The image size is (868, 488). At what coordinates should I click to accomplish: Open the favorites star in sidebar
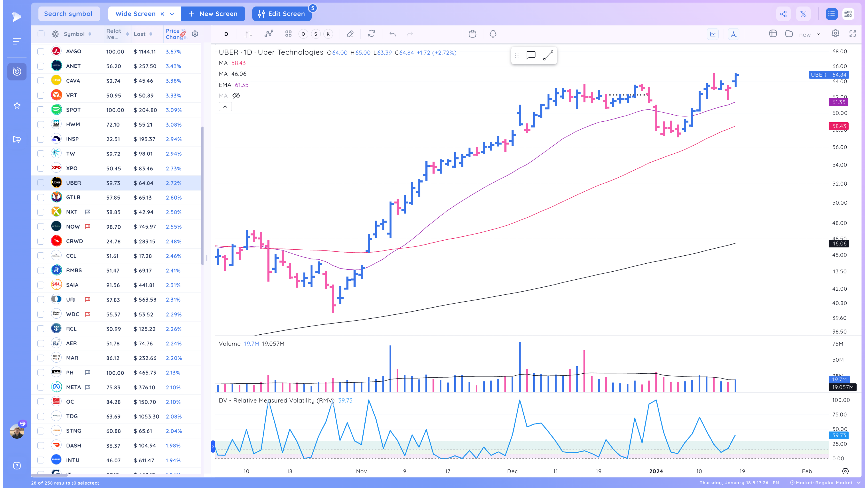(x=17, y=106)
